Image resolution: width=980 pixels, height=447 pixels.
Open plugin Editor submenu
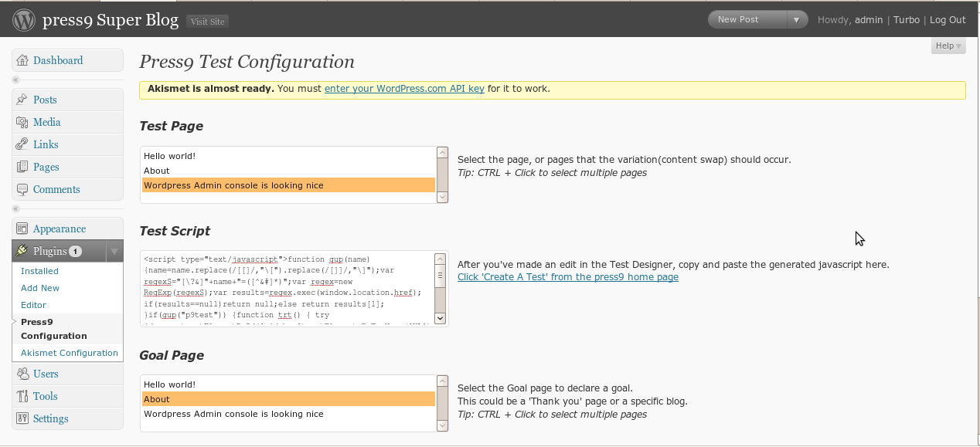pos(33,305)
